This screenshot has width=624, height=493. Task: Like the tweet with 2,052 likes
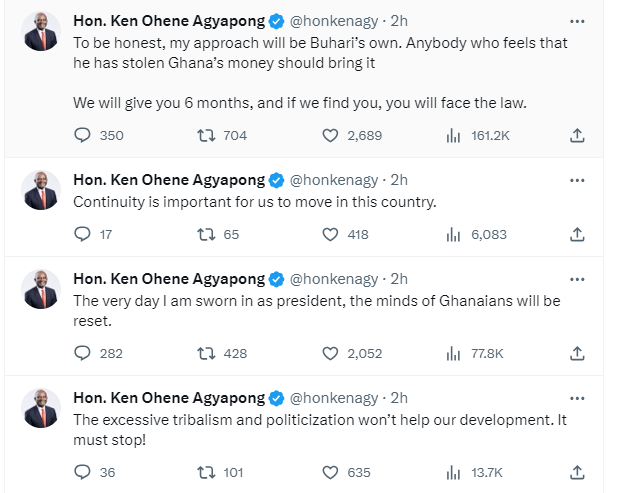click(x=329, y=353)
